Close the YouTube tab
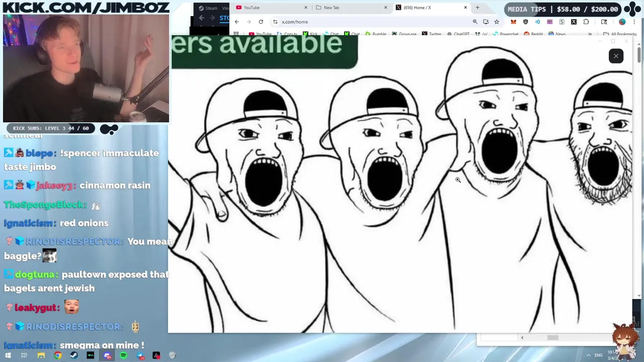The image size is (644, 362). coord(306,8)
